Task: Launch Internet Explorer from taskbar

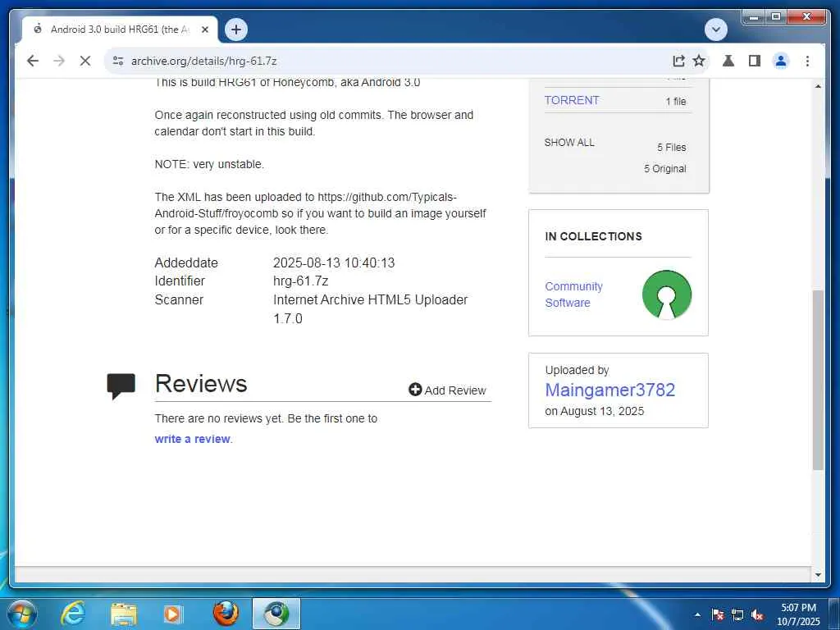Action: point(72,614)
